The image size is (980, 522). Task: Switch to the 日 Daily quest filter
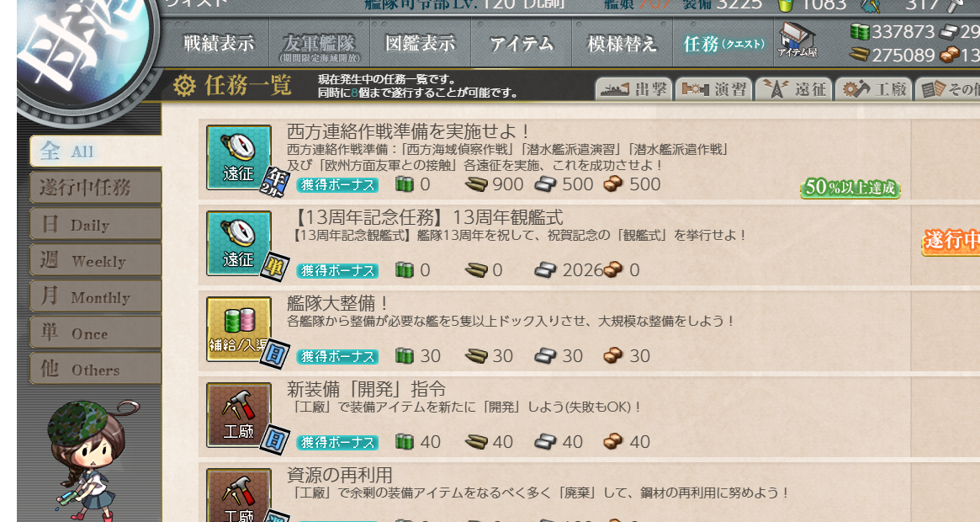click(96, 224)
